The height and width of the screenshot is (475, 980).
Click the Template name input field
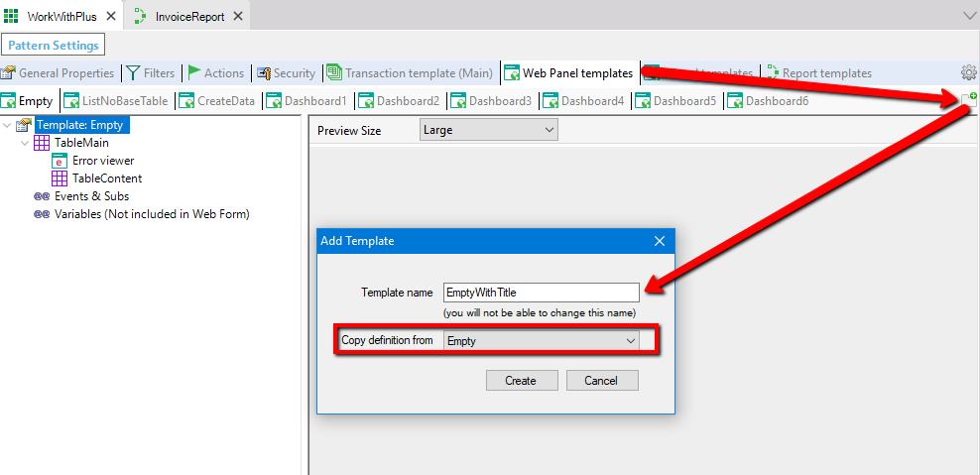[x=541, y=293]
